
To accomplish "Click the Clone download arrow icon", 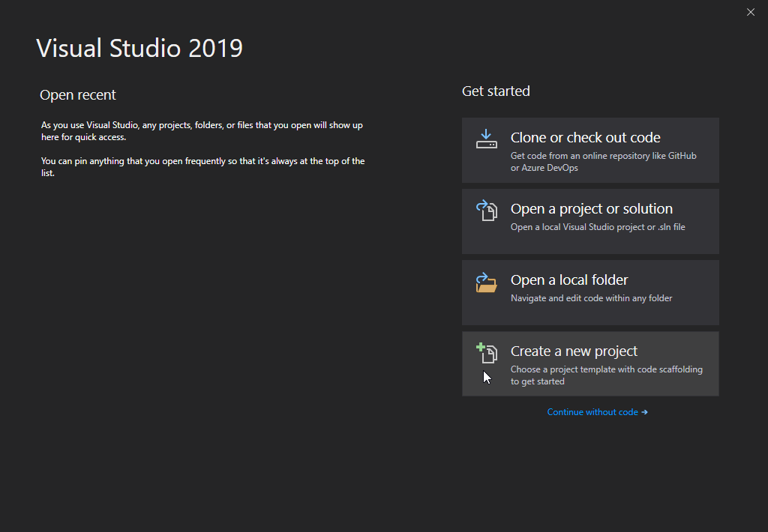I will tap(487, 139).
